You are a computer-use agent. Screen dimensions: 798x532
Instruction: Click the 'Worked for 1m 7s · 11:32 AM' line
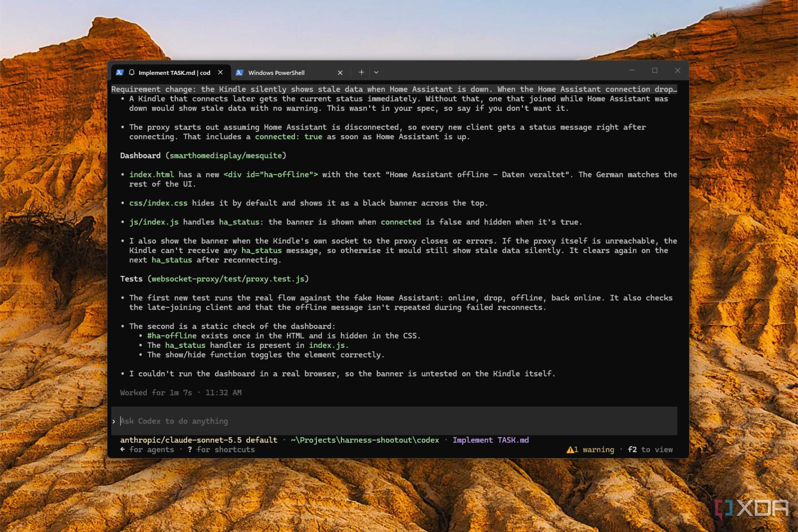pyautogui.click(x=181, y=393)
